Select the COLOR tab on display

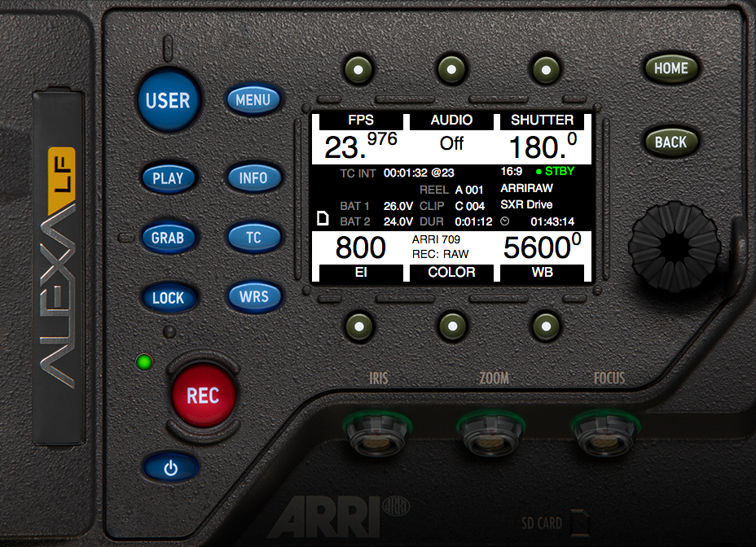click(x=451, y=273)
